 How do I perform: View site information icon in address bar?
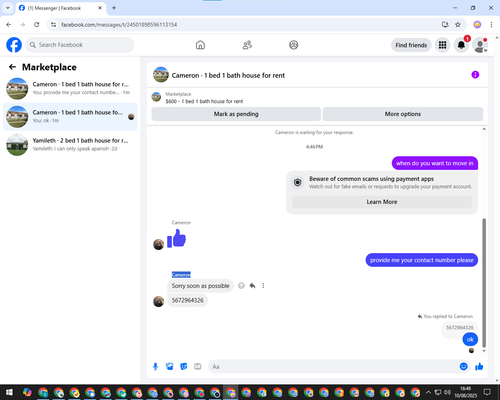[53, 25]
